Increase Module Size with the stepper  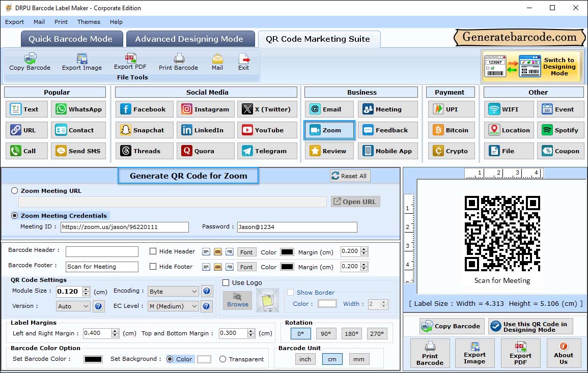tap(86, 289)
